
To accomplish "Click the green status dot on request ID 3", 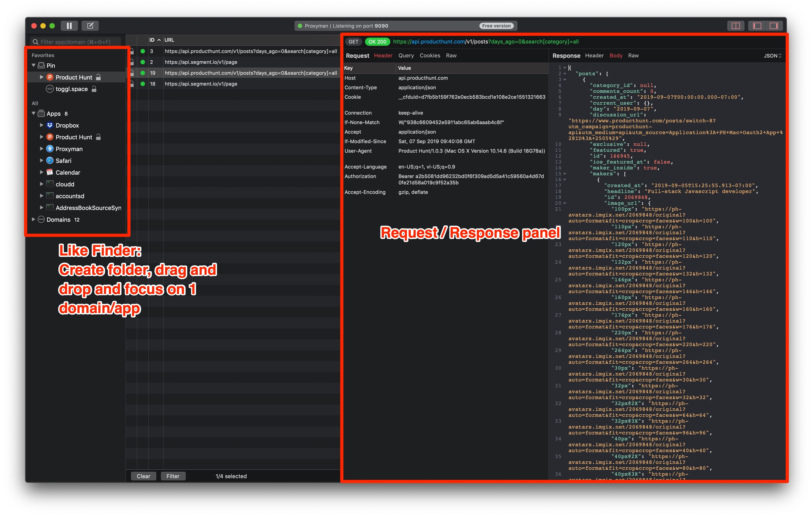I will pos(143,51).
